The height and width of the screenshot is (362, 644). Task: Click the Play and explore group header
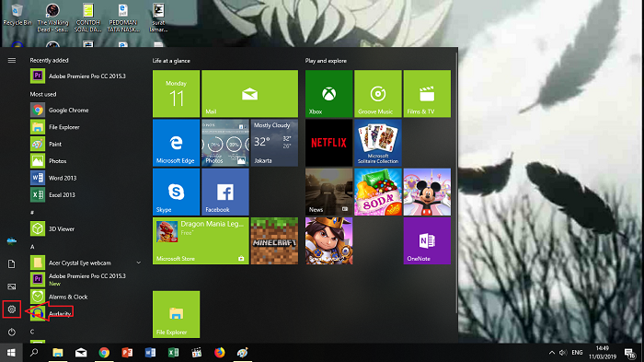(x=326, y=61)
